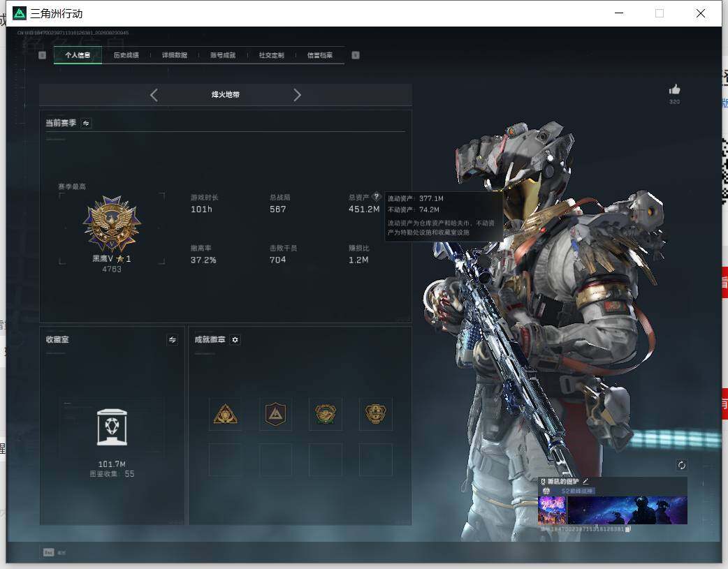Close the 三角洲行动 window
The width and height of the screenshot is (728, 569).
(x=701, y=13)
